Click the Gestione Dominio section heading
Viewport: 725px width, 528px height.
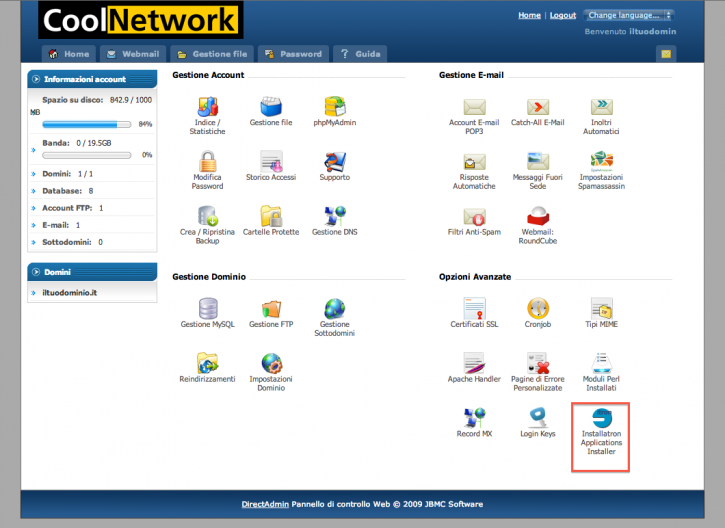[x=209, y=277]
